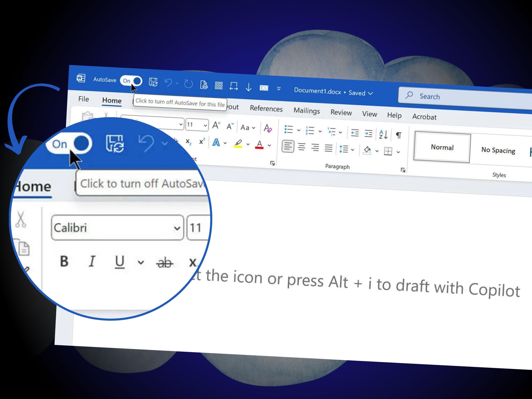The height and width of the screenshot is (399, 532).
Task: Click the Text Highlight Color marker icon
Action: click(x=238, y=143)
